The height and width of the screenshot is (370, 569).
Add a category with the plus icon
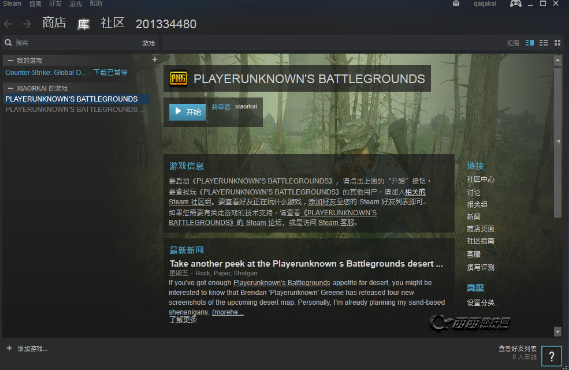[155, 59]
